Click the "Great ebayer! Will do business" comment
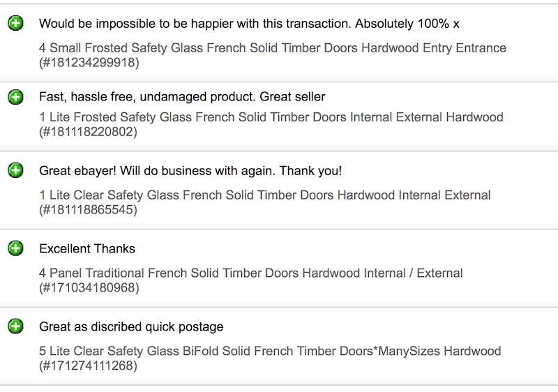The image size is (558, 392). click(x=190, y=171)
